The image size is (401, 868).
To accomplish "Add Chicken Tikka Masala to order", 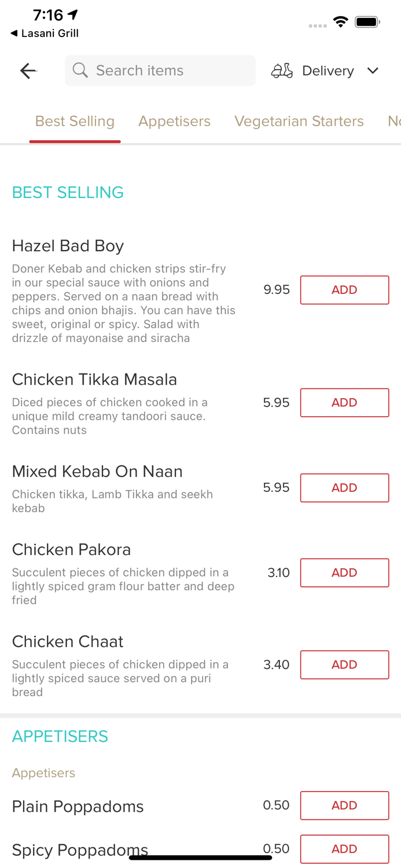I will point(344,403).
